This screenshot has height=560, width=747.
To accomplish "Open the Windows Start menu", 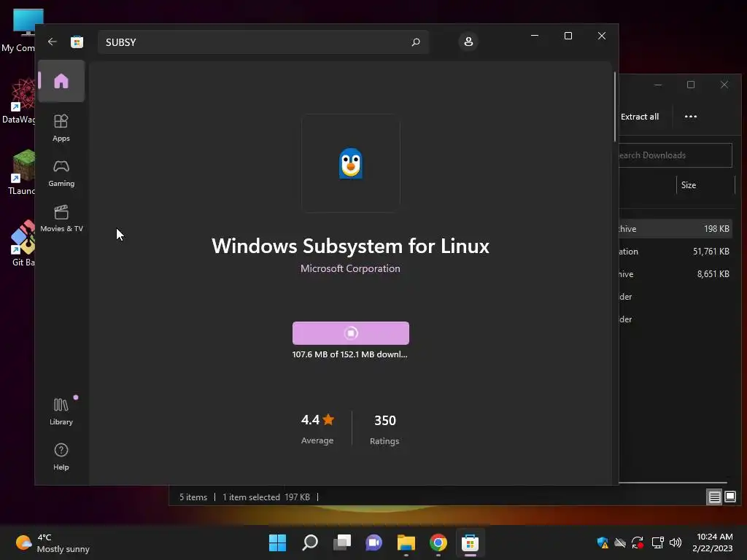I will point(277,542).
